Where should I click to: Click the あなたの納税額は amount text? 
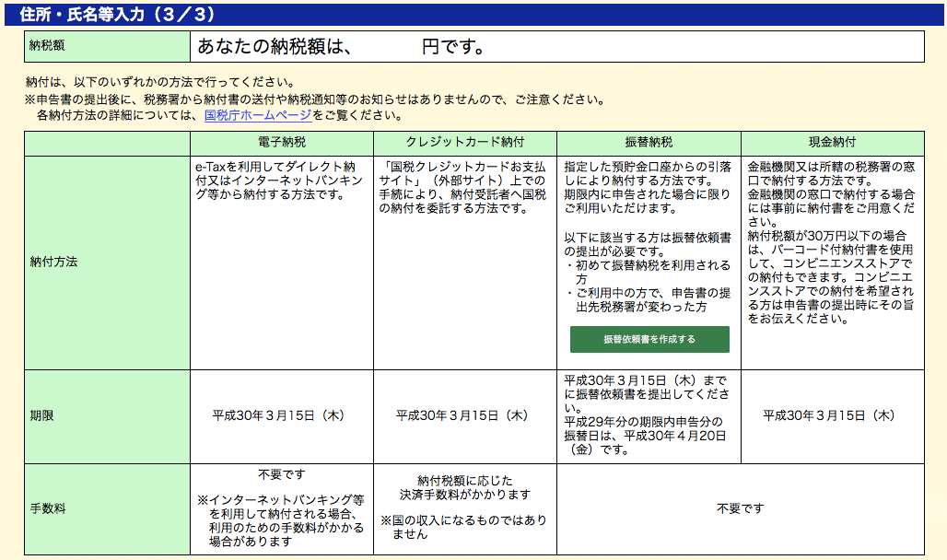341,46
